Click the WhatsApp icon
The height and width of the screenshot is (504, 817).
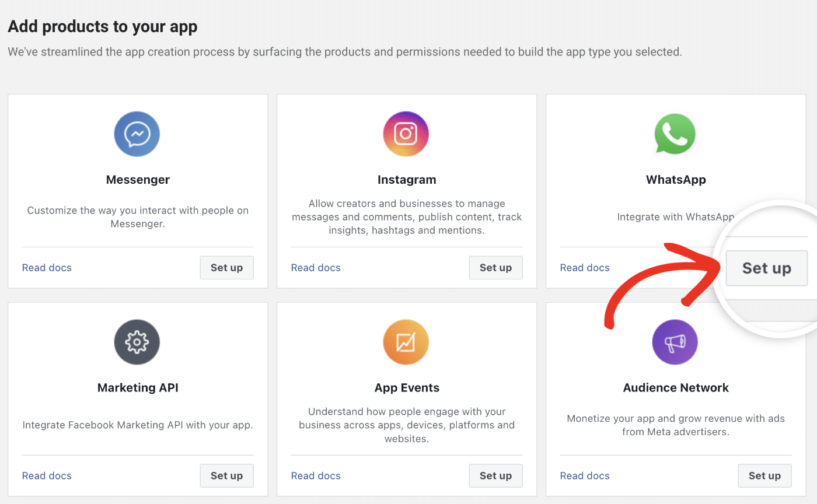click(x=675, y=134)
